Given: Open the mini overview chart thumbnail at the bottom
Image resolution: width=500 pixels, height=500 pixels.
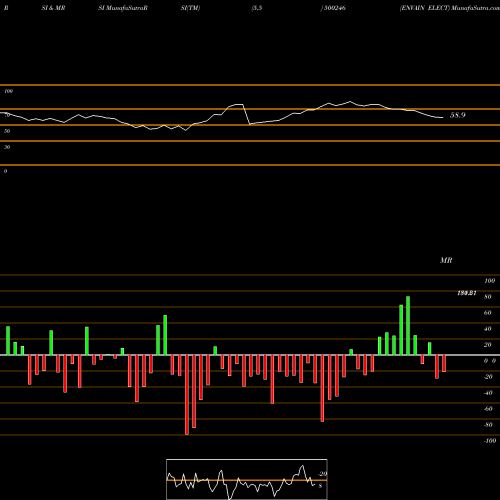Looking at the screenshot, I should coord(247,479).
